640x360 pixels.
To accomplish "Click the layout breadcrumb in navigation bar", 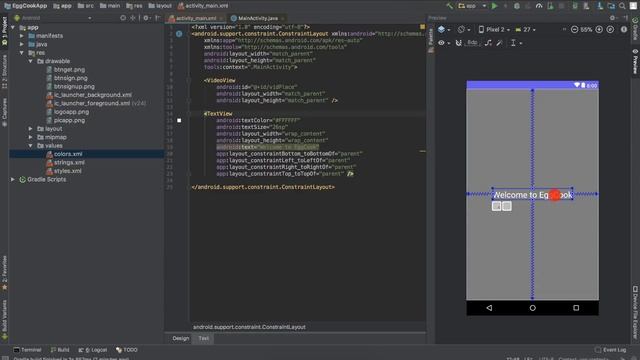I will click(160, 6).
